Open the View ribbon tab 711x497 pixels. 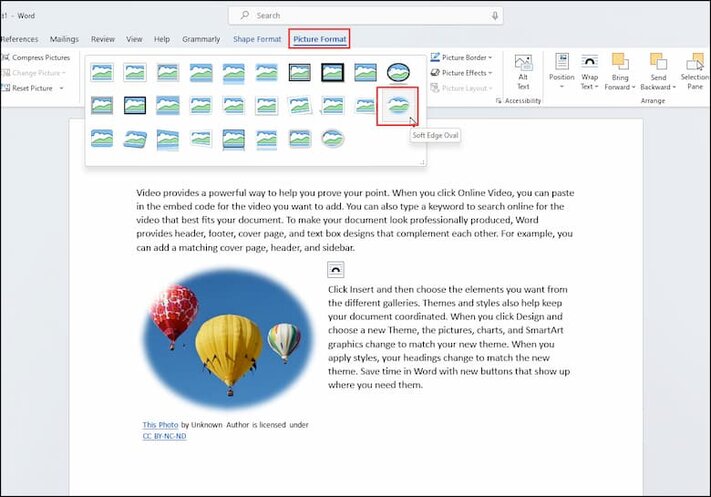(x=134, y=39)
